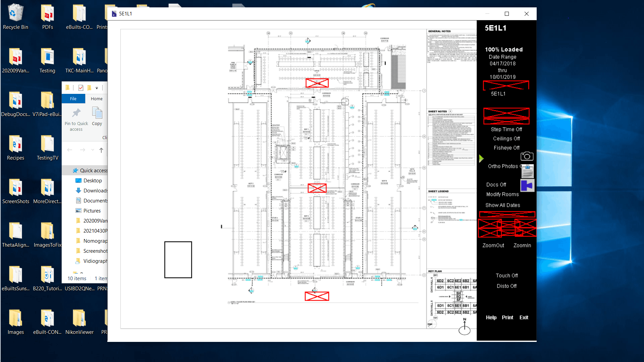Image resolution: width=644 pixels, height=362 pixels.
Task: Toggle Ceilings Off
Action: pos(506,138)
